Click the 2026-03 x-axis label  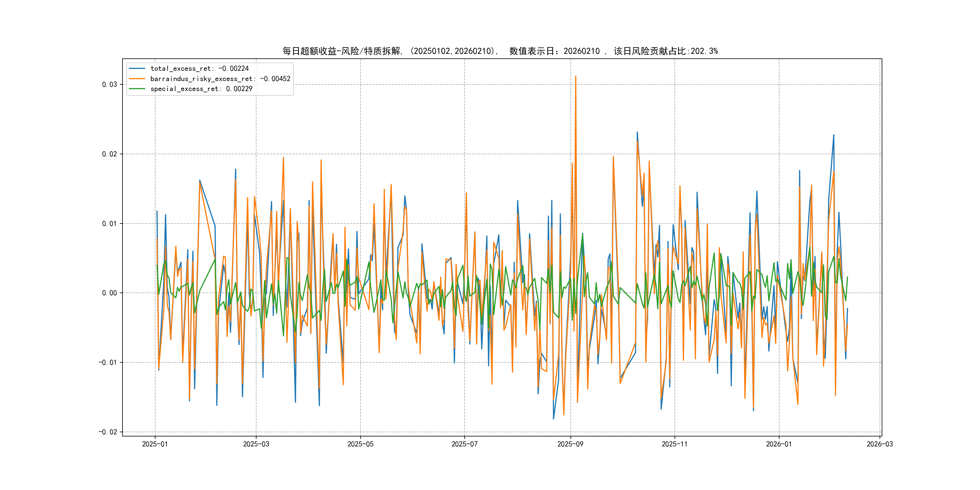pos(880,444)
